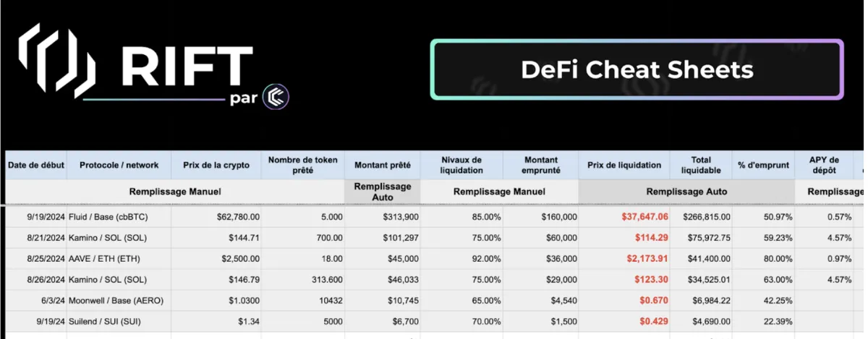Click the Suilend / SUI (SUI) cell
The width and height of the screenshot is (868, 339).
[x=119, y=321]
